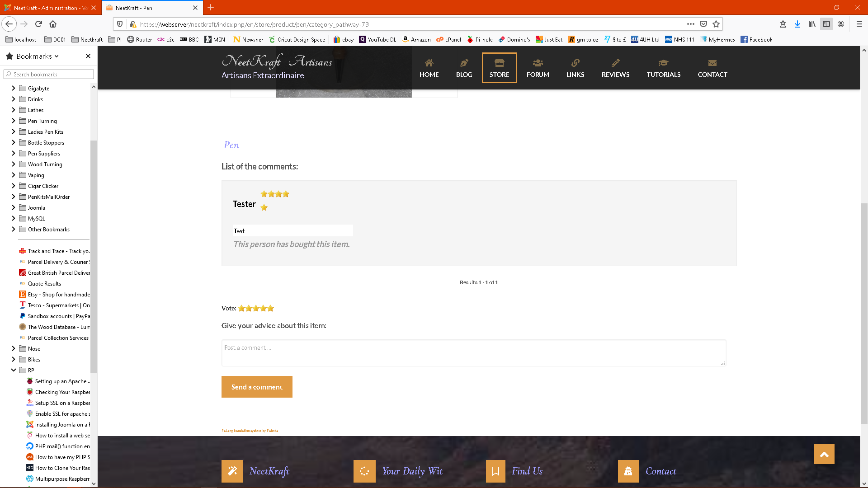Viewport: 868px width, 488px height.
Task: Collapse the RPI bookmark folder
Action: (14, 370)
